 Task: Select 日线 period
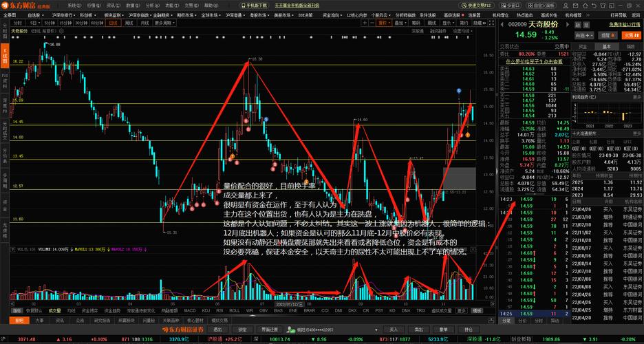[113, 23]
